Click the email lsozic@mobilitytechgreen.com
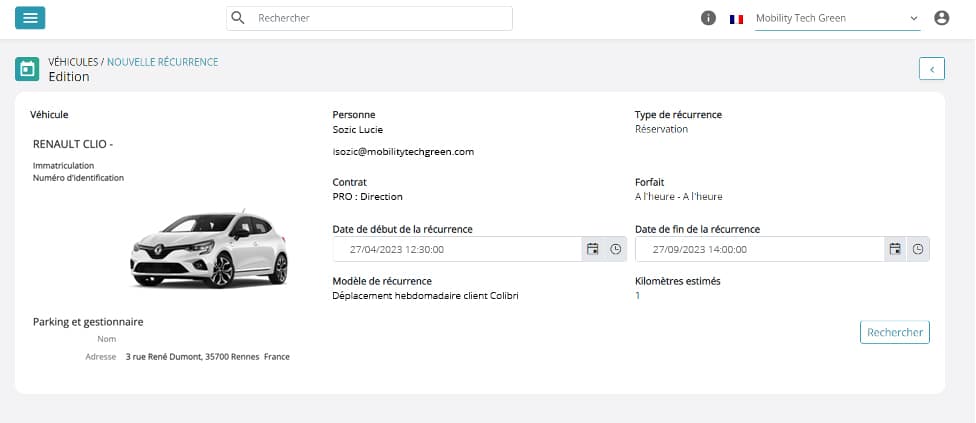The image size is (976, 423). point(403,152)
